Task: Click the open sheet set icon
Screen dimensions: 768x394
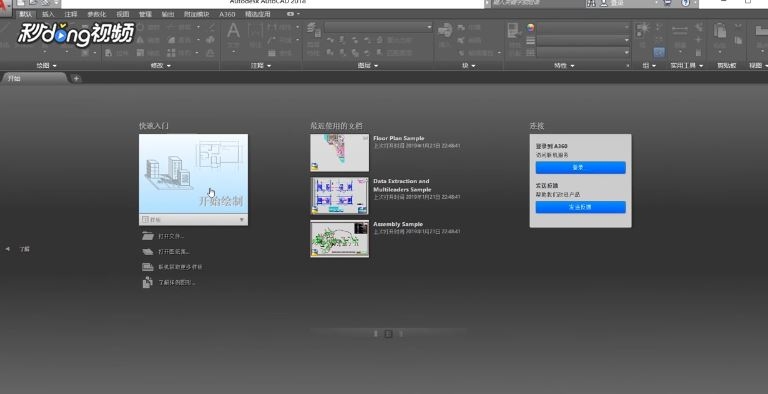Action: click(x=147, y=251)
